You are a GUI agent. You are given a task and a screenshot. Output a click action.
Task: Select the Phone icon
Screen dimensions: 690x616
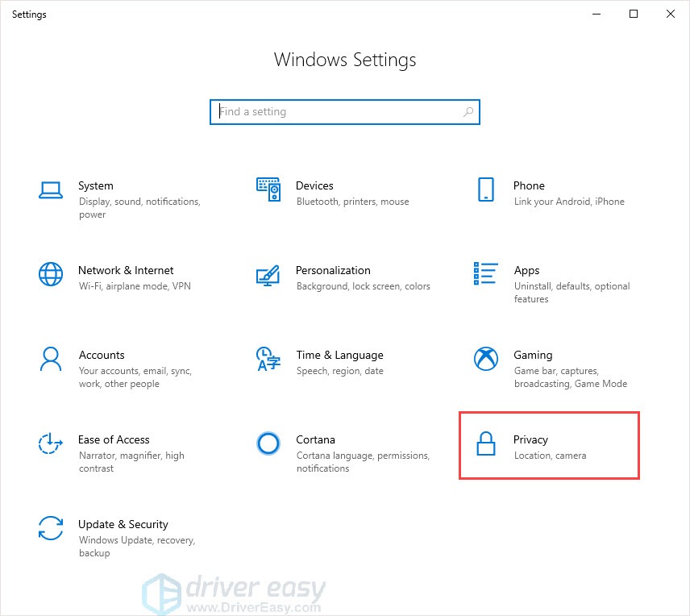pos(485,190)
